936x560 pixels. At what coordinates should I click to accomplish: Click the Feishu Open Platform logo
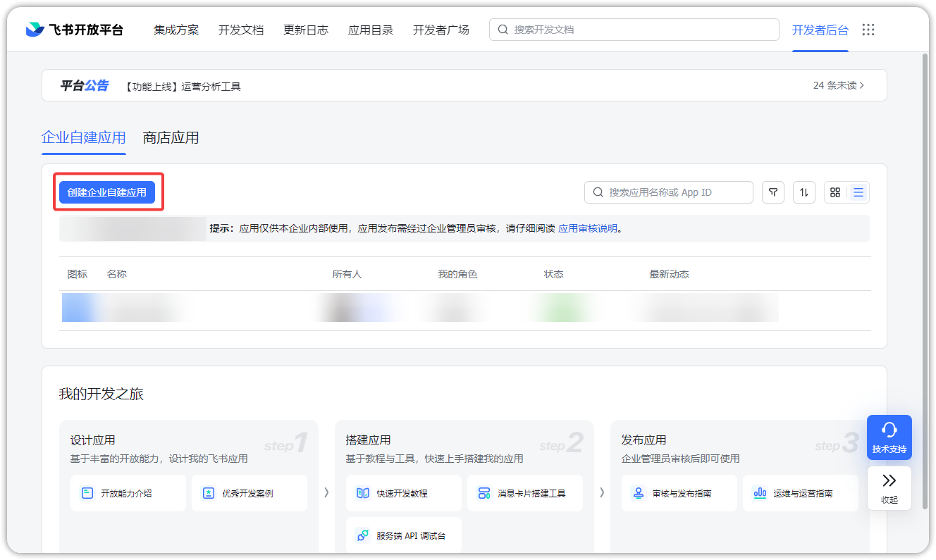(x=74, y=30)
